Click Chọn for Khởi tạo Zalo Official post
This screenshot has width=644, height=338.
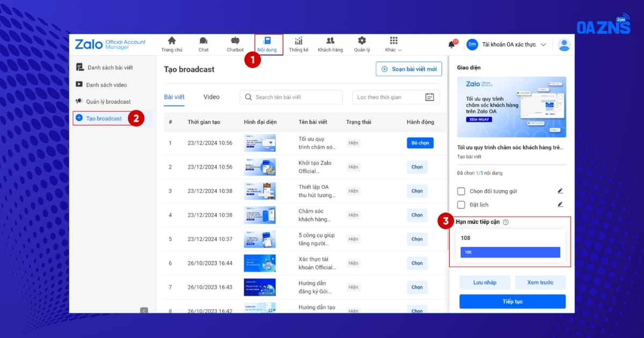[417, 167]
